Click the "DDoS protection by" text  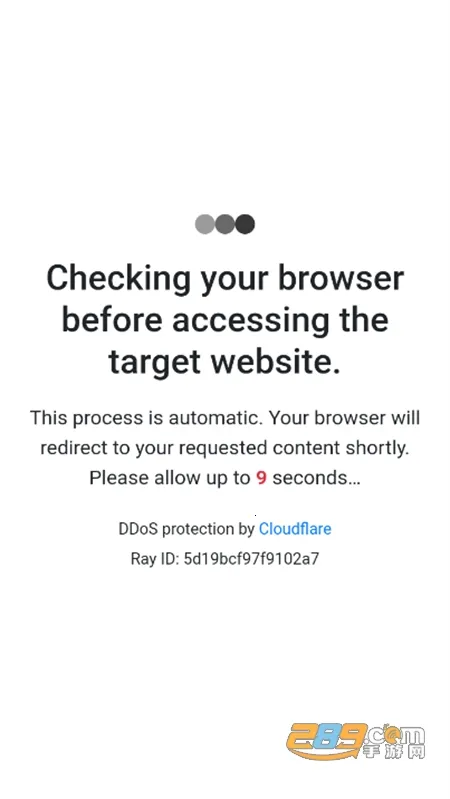187,529
